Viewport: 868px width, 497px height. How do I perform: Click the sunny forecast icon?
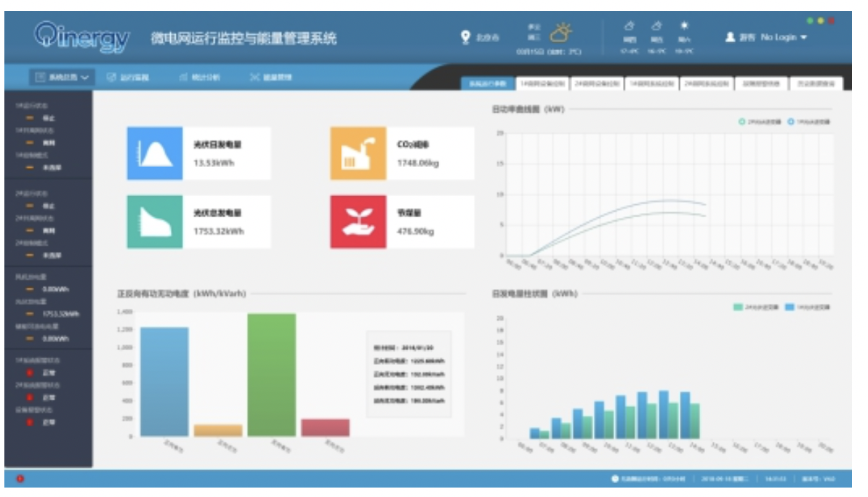(684, 25)
